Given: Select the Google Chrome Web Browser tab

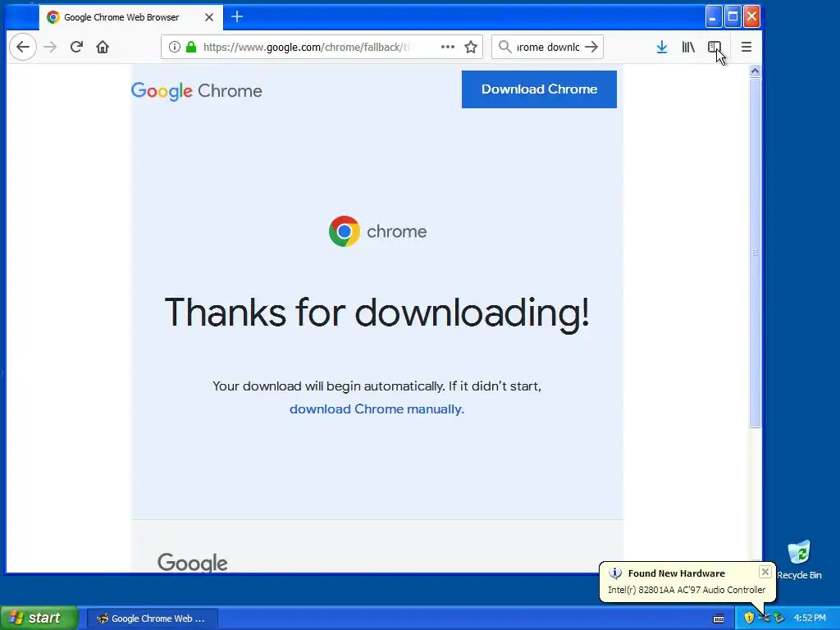Looking at the screenshot, I should pos(130,17).
